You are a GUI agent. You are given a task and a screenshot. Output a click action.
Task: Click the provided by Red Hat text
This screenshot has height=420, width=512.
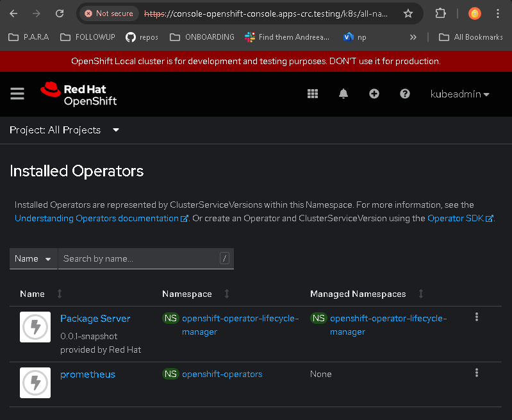click(101, 349)
